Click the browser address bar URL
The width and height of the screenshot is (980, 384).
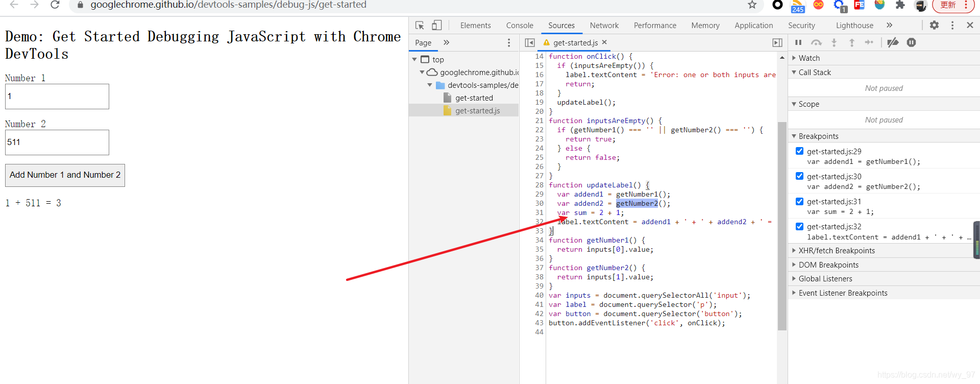click(228, 5)
